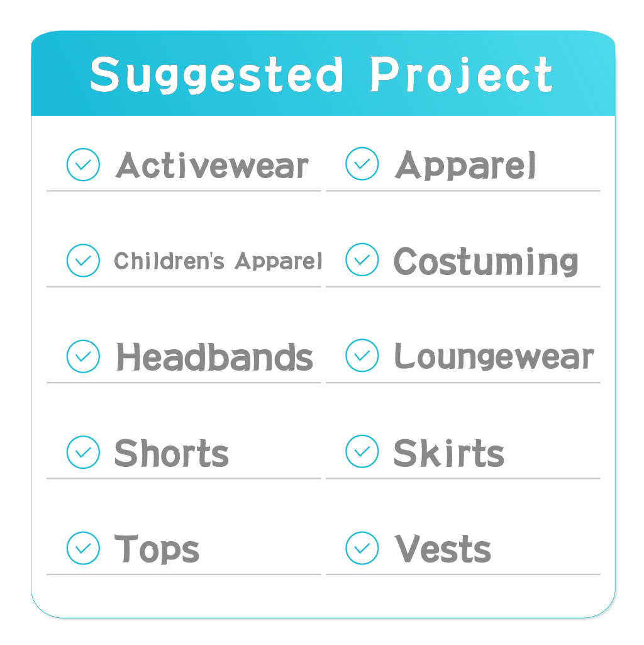644x645 pixels.
Task: Pick the Headbands project label
Action: (214, 357)
